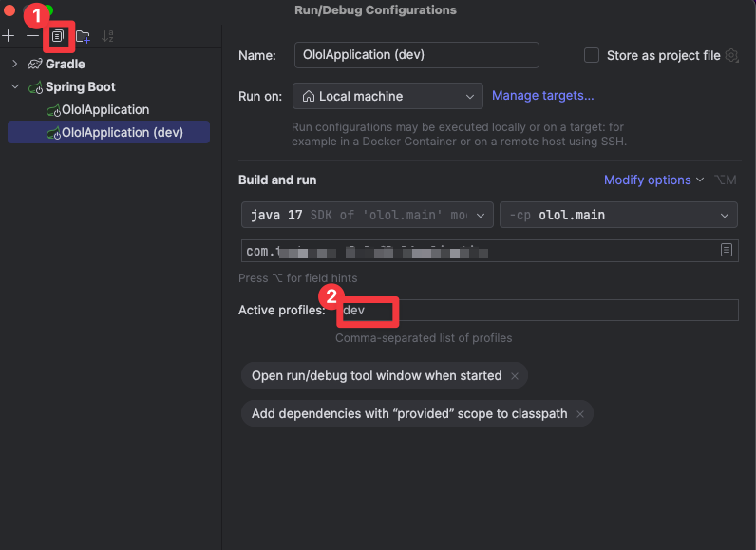Click the gear icon beside Store as project file
756x550 pixels.
[731, 55]
